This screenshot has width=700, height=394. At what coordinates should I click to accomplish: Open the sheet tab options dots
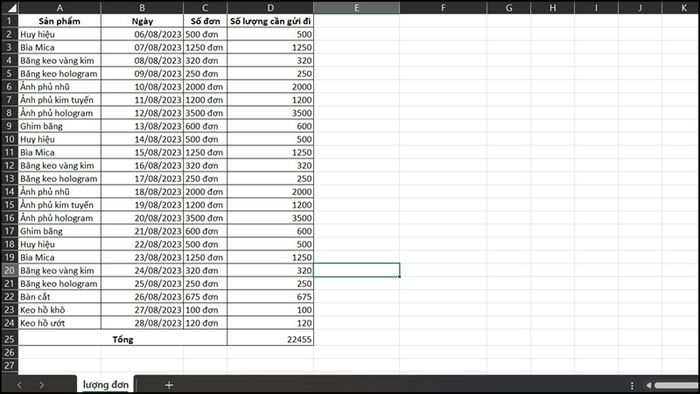point(632,386)
